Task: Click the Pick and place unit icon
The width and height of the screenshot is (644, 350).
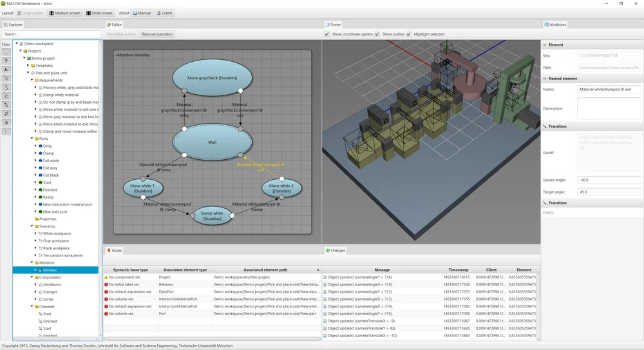Action: 33,73
